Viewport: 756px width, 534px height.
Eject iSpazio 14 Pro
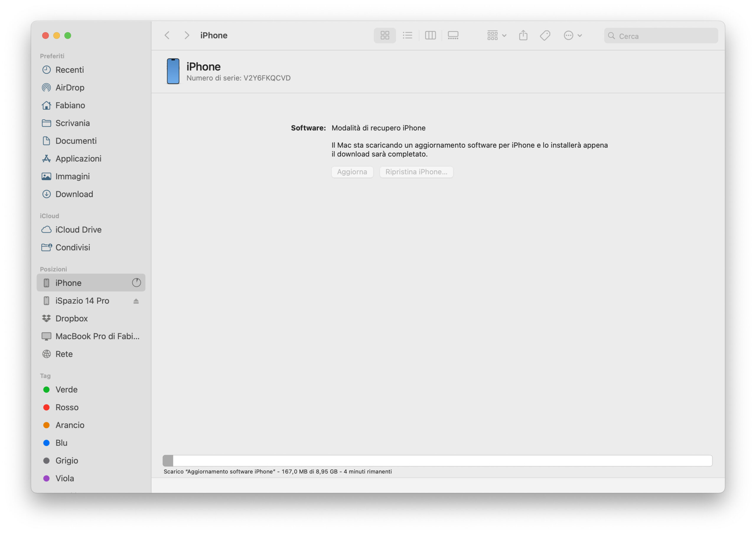136,301
